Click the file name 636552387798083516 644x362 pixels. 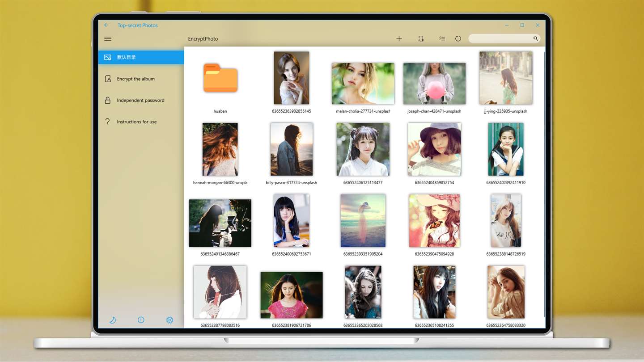220,325
